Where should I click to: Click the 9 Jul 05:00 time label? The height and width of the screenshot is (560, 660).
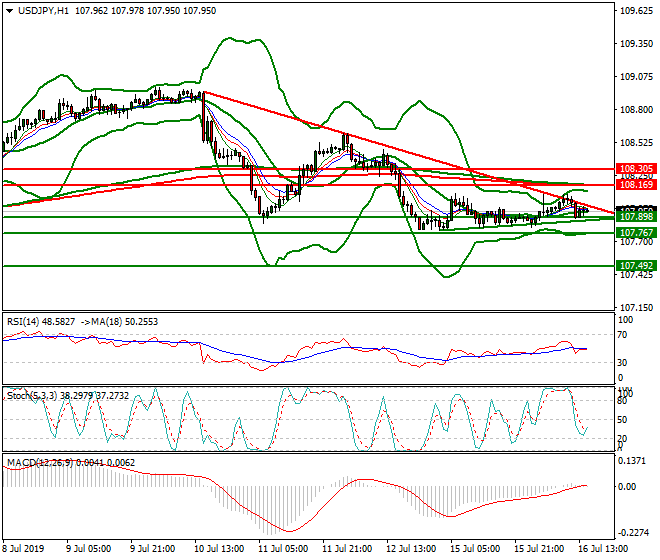pos(88,549)
